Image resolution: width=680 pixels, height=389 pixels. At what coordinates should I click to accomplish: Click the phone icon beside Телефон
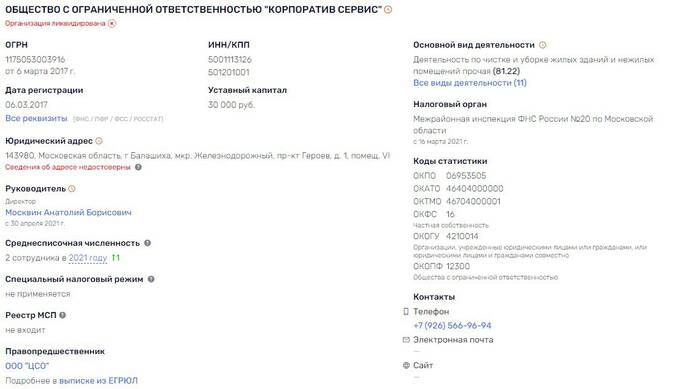[x=406, y=311]
